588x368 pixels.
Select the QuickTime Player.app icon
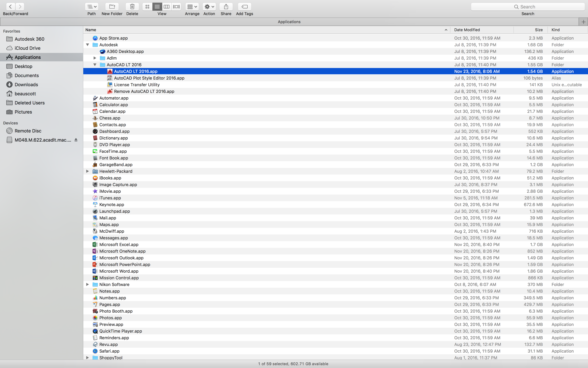point(95,331)
